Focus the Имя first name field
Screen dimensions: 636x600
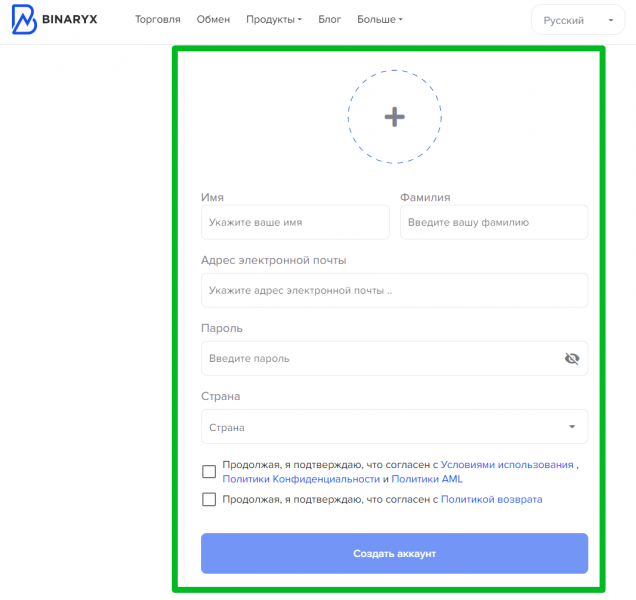295,222
